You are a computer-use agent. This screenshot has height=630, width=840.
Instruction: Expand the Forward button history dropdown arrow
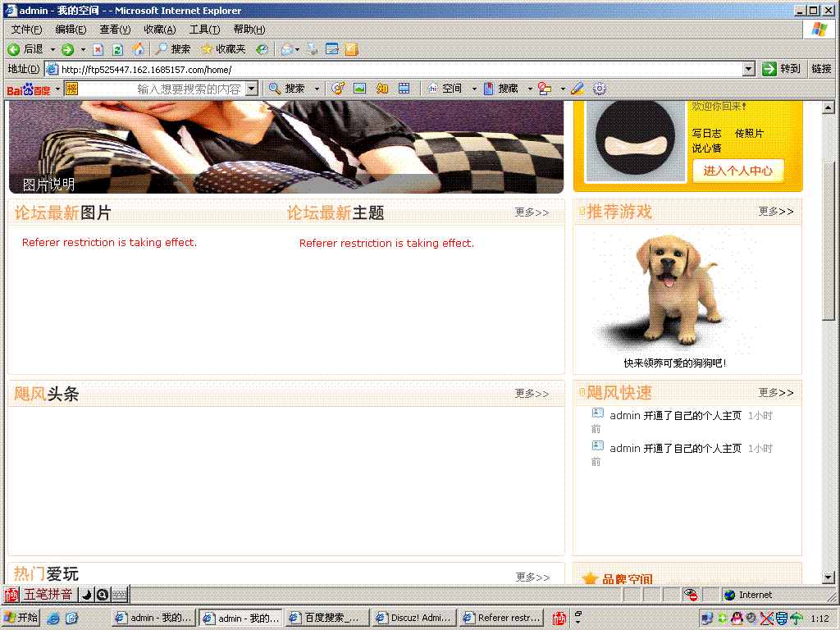83,49
